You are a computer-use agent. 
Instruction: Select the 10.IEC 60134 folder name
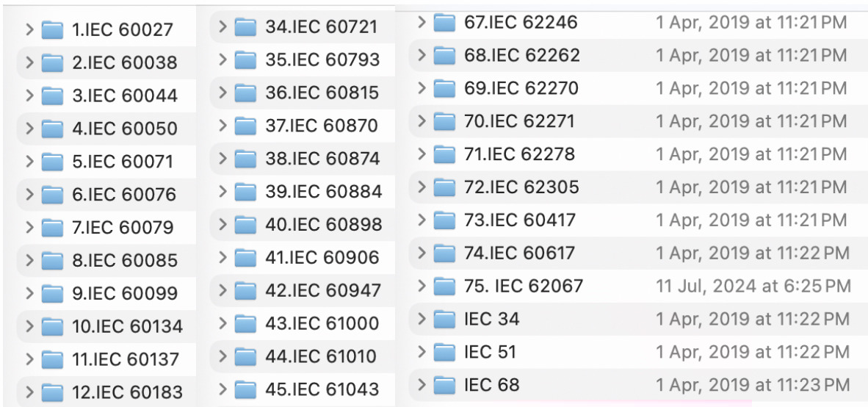127,326
